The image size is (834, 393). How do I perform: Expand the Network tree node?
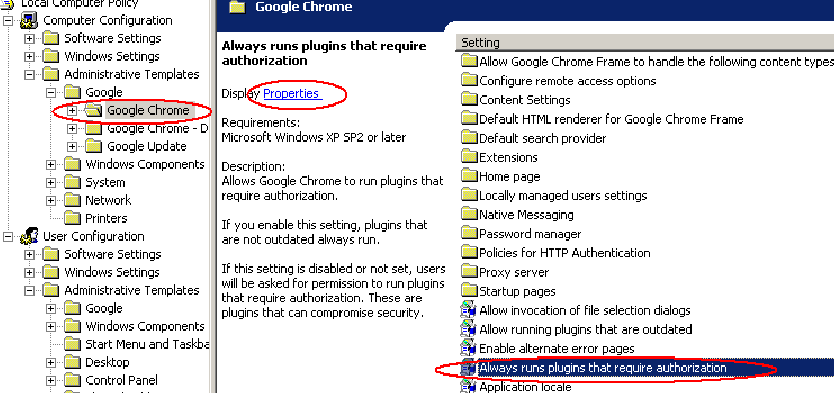click(x=51, y=200)
